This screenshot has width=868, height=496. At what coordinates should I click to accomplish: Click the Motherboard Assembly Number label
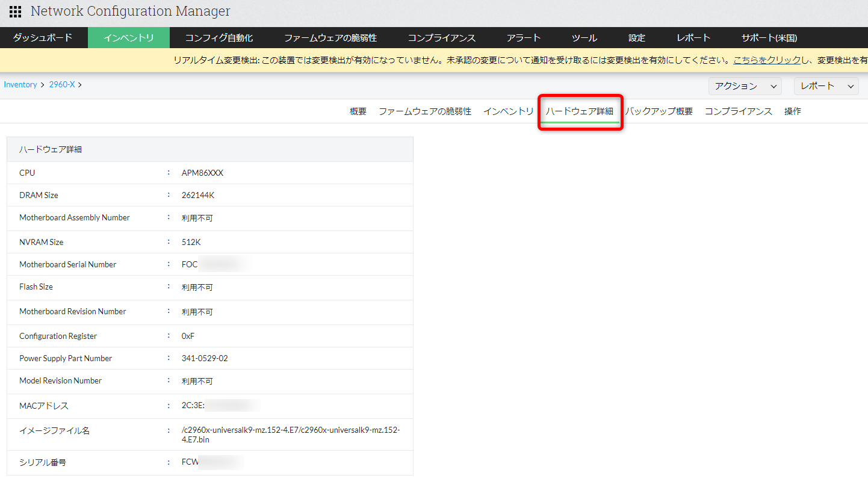(x=75, y=217)
